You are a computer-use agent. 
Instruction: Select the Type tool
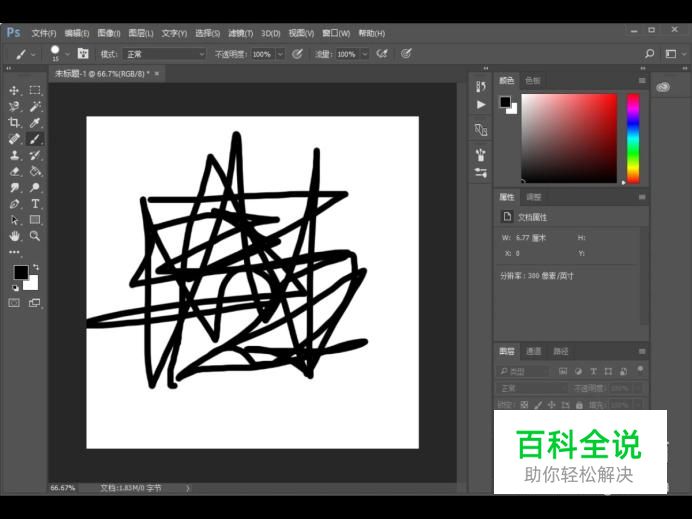tap(35, 204)
